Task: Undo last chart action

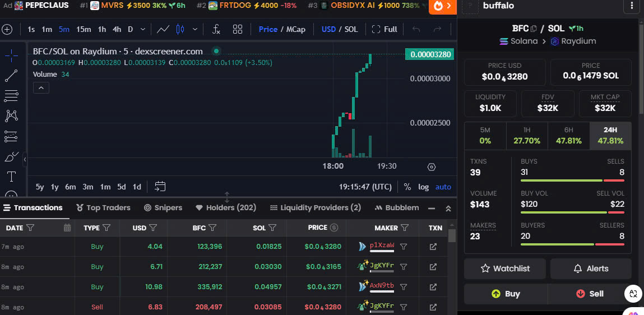Action: [416, 29]
